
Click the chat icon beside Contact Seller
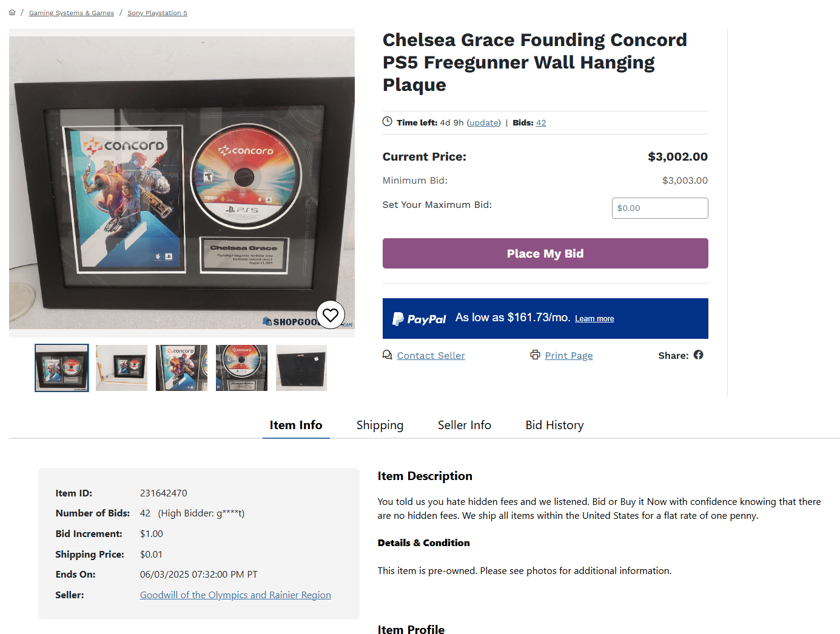[x=387, y=355]
